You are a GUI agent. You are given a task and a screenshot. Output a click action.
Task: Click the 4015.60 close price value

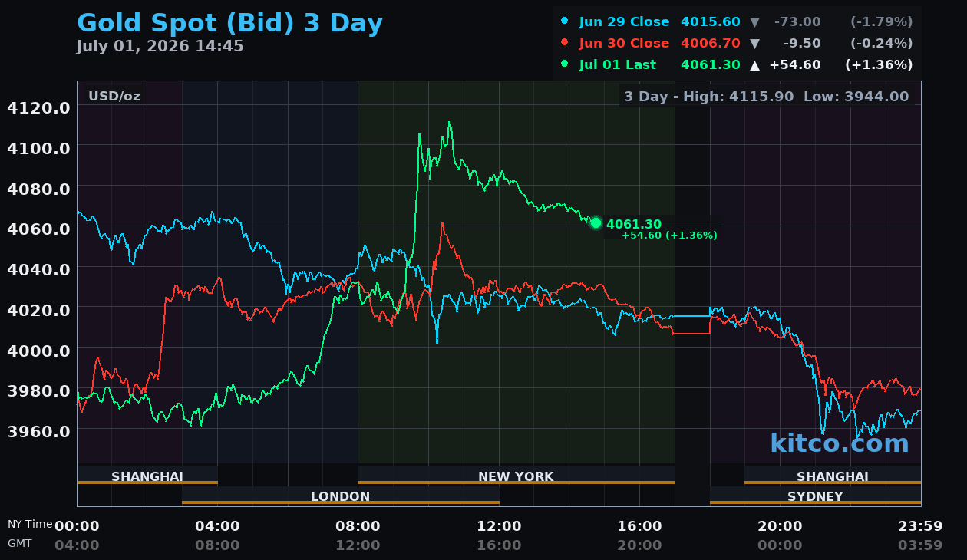coord(711,21)
